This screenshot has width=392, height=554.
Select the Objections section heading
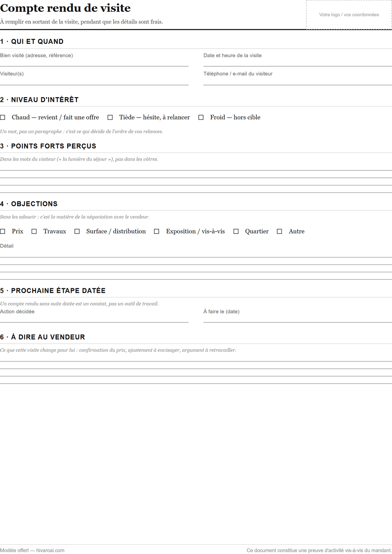[29, 204]
